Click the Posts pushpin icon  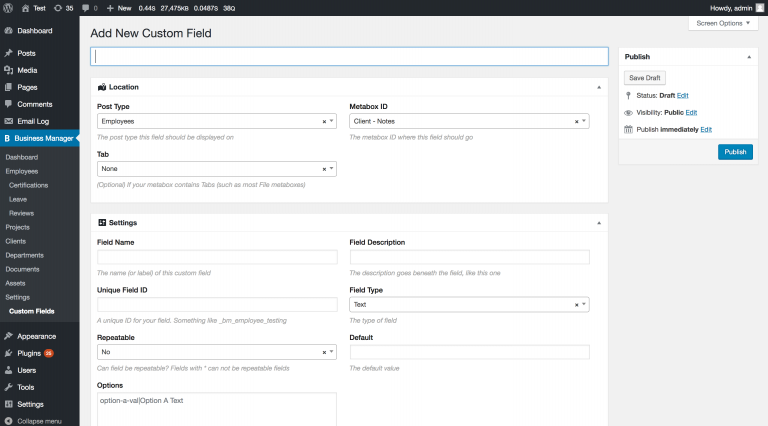click(8, 53)
